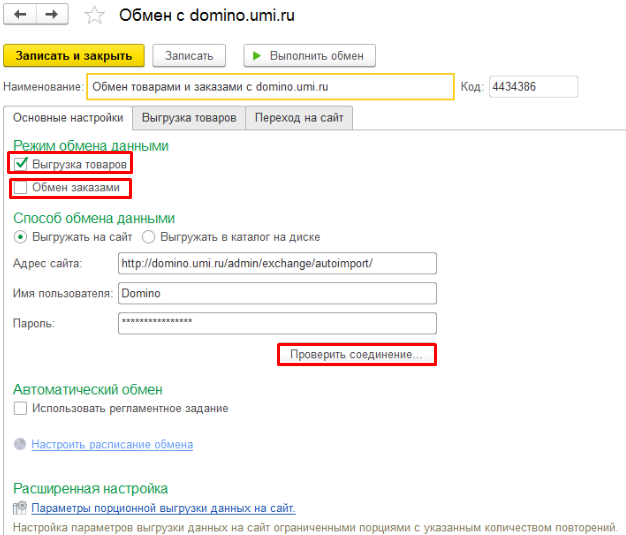Image resolution: width=626 pixels, height=535 pixels.
Task: Switch to 'Основные настройки' tab
Action: (68, 118)
